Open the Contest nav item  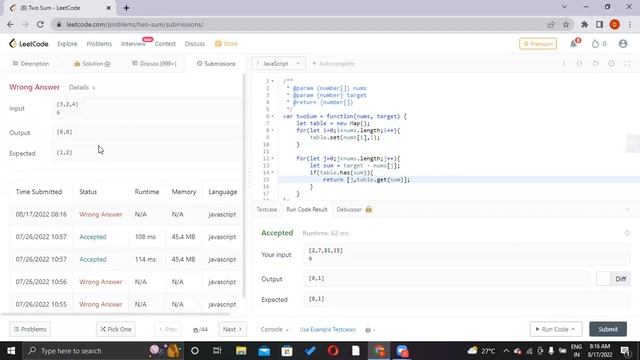click(165, 44)
